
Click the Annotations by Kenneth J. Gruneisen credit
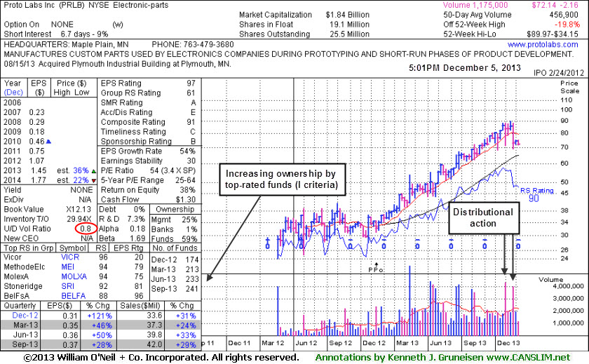point(442,358)
